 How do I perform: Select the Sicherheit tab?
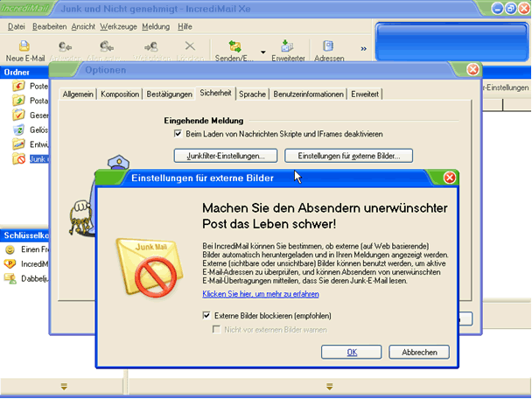215,93
